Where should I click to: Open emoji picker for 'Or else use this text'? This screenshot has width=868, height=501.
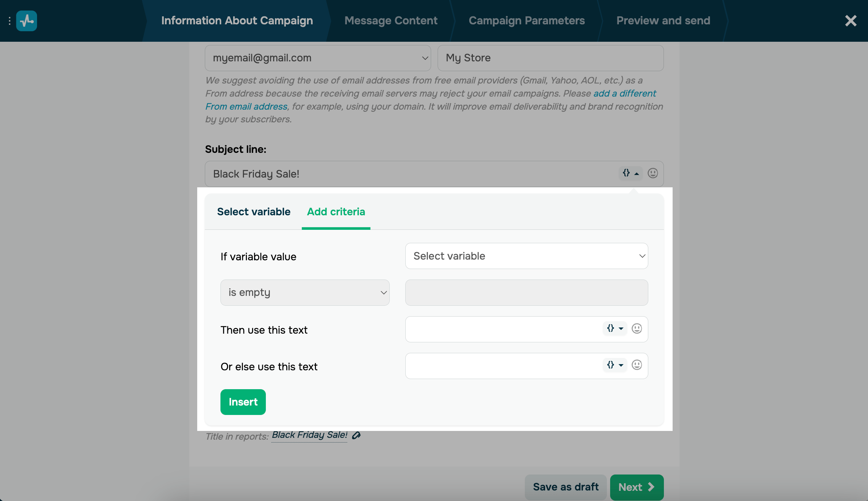point(637,365)
